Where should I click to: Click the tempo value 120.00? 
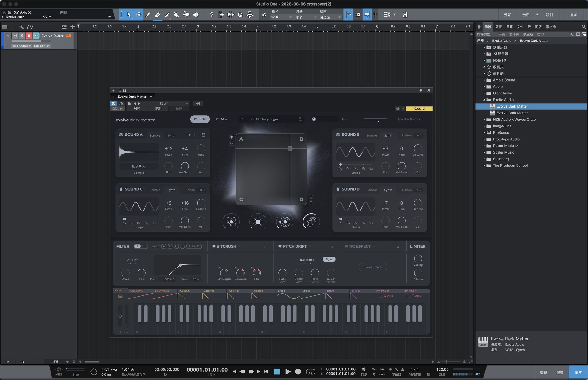442,370
